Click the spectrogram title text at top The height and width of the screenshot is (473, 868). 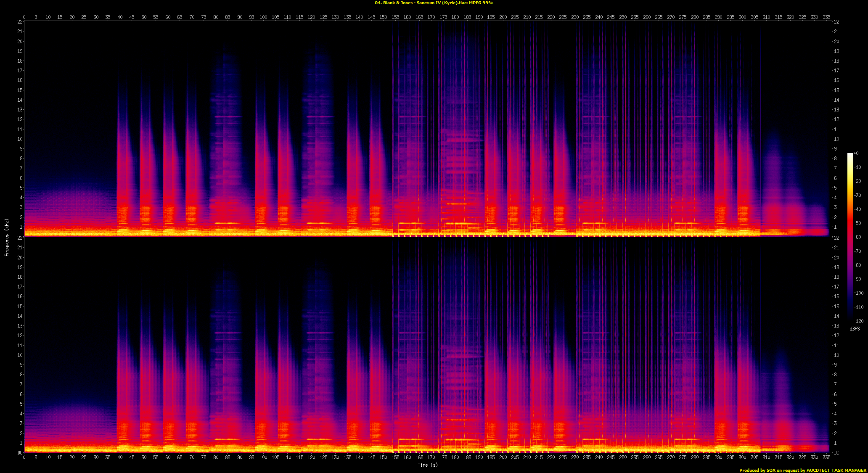(434, 3)
